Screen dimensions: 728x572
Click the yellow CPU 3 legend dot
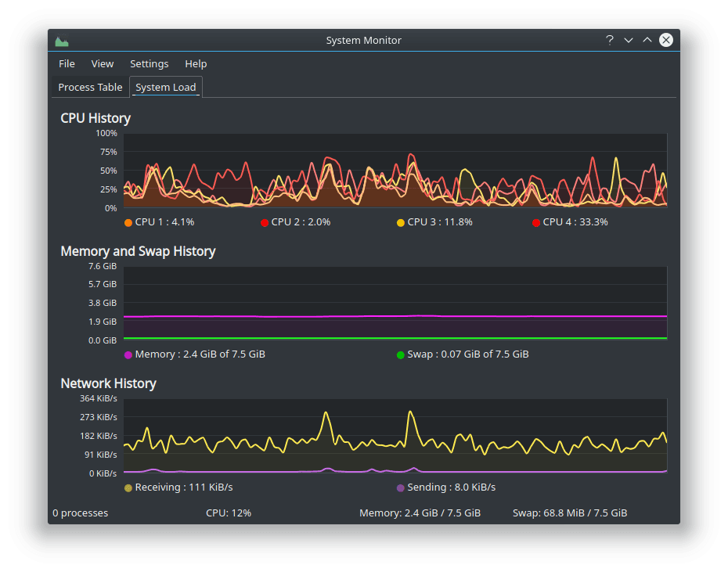[401, 222]
